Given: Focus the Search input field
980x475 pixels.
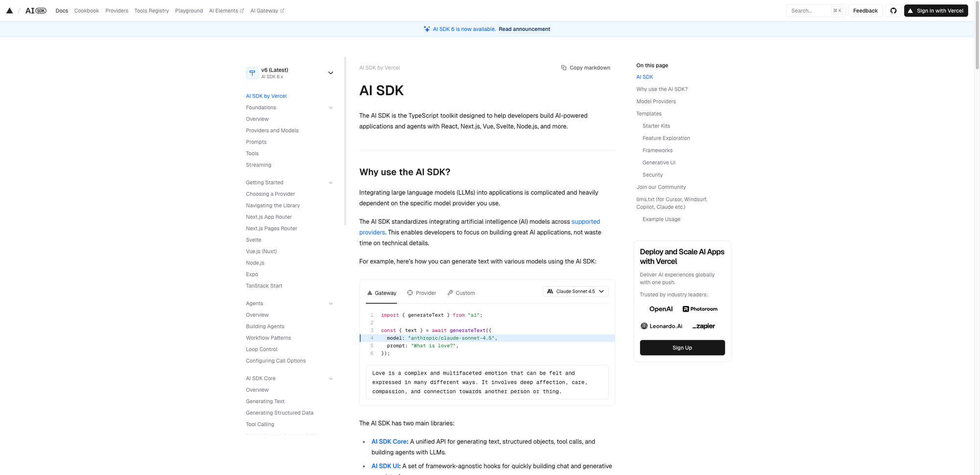Looking at the screenshot, I should [x=816, y=11].
